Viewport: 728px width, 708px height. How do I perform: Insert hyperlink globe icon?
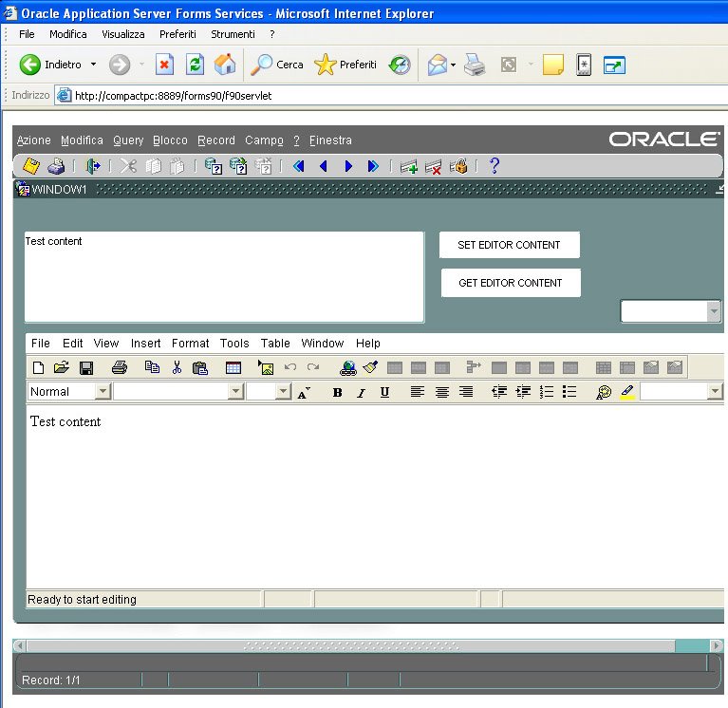tap(347, 368)
